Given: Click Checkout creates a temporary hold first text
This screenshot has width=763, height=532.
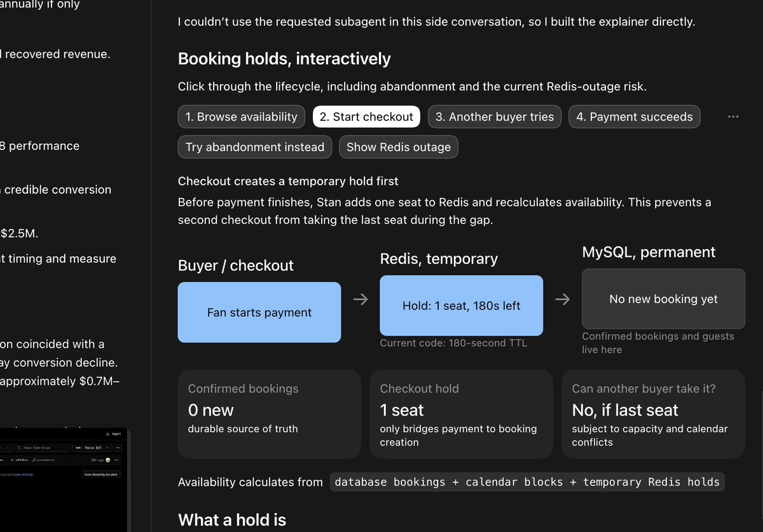Looking at the screenshot, I should [x=288, y=181].
